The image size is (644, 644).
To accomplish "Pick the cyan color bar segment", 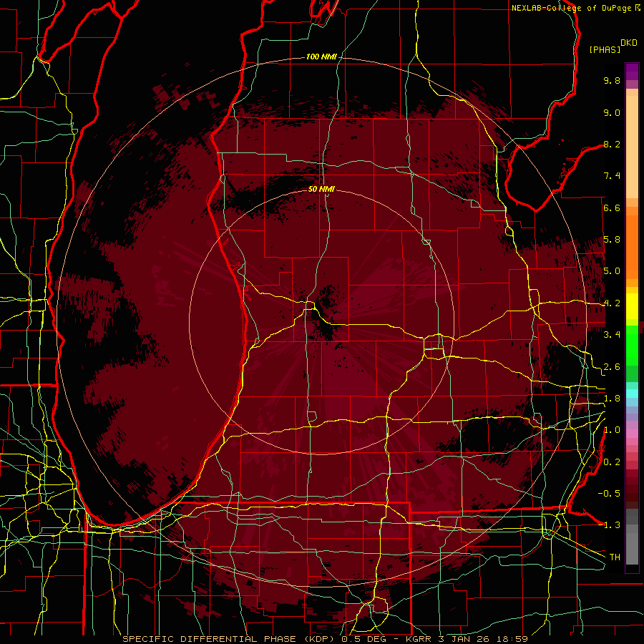I will (632, 393).
